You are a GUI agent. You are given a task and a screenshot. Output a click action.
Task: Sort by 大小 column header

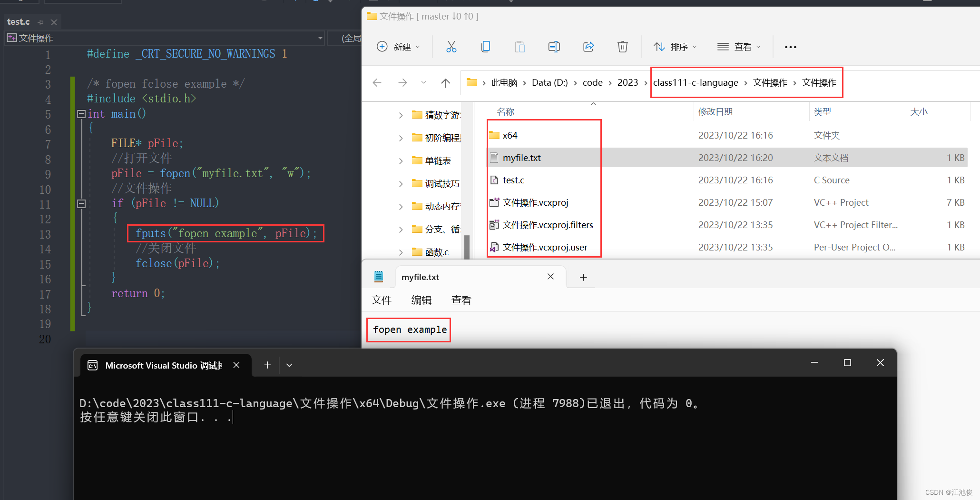(919, 112)
